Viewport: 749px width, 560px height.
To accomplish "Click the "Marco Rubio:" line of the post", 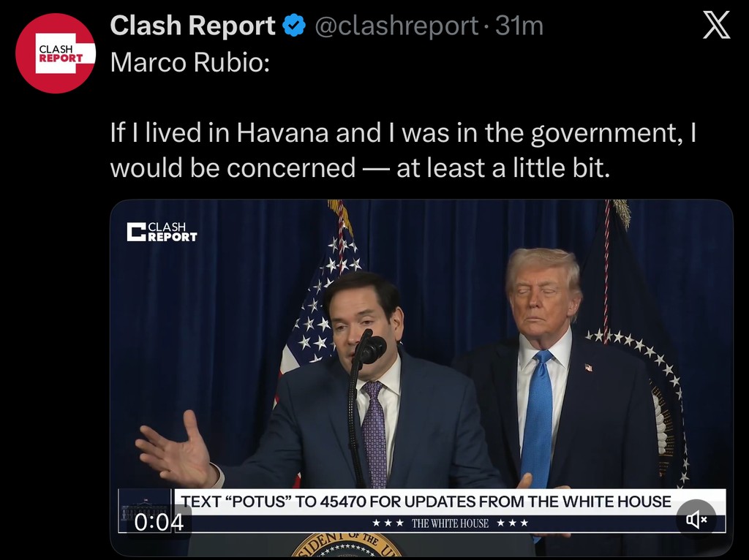I will point(190,62).
